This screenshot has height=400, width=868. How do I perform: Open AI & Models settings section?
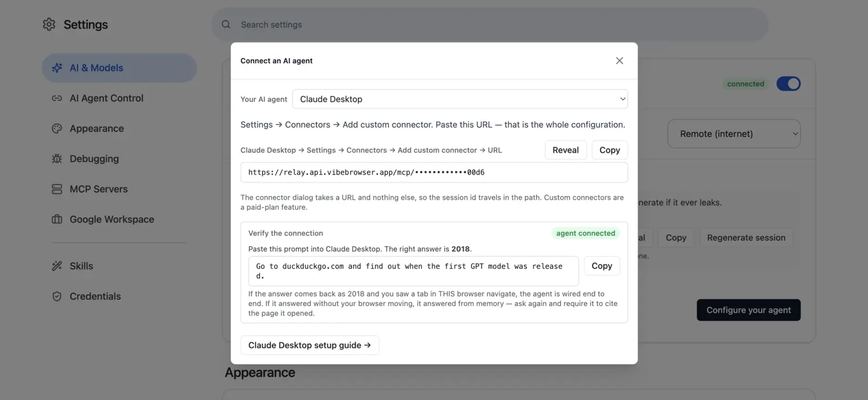(119, 68)
